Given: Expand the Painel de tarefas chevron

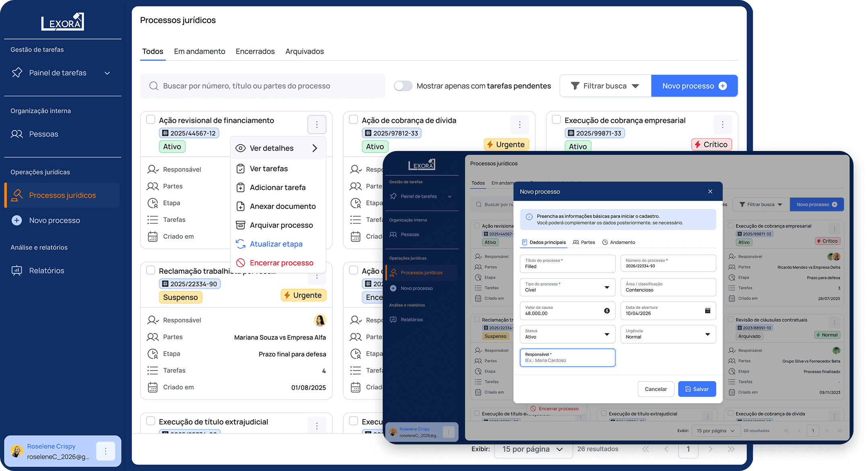Looking at the screenshot, I should coord(107,73).
